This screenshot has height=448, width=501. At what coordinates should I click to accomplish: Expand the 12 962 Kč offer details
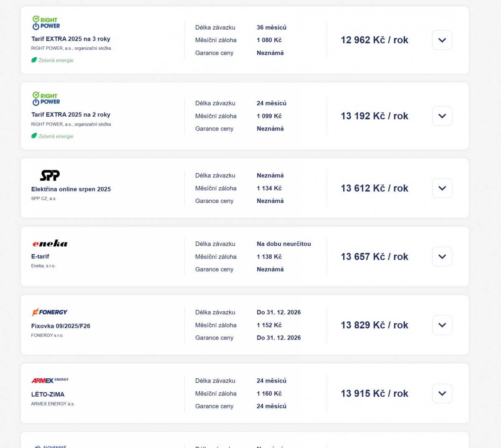tap(442, 40)
